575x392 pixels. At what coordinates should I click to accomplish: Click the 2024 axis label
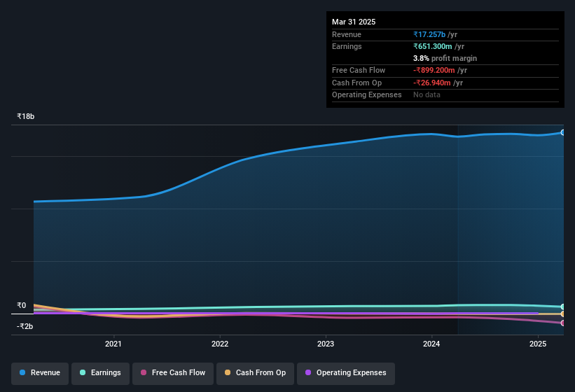point(431,344)
